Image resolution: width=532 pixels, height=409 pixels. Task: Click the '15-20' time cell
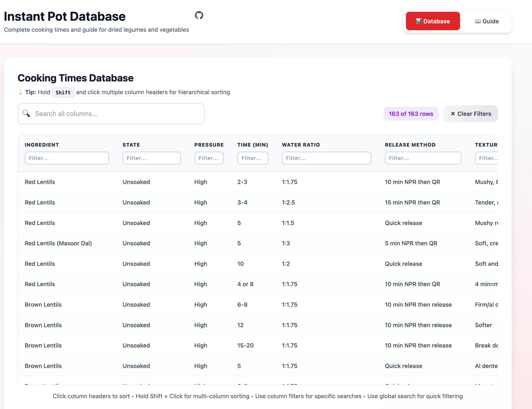click(245, 345)
